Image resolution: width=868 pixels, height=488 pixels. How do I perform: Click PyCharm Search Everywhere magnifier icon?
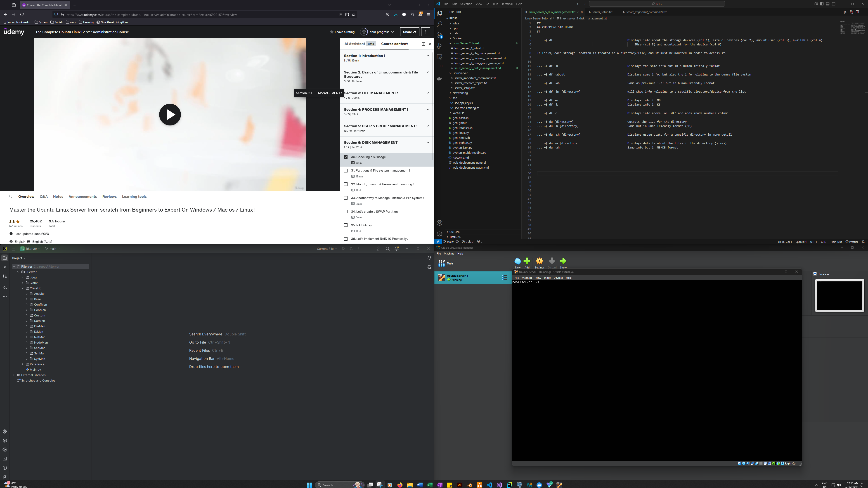pos(388,249)
